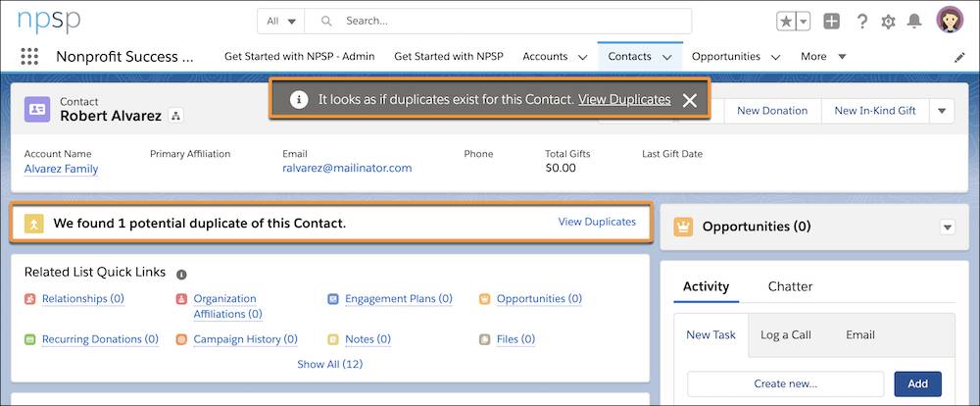Click the info icon beside Related List Quick Links
980x406 pixels.
[x=181, y=274]
